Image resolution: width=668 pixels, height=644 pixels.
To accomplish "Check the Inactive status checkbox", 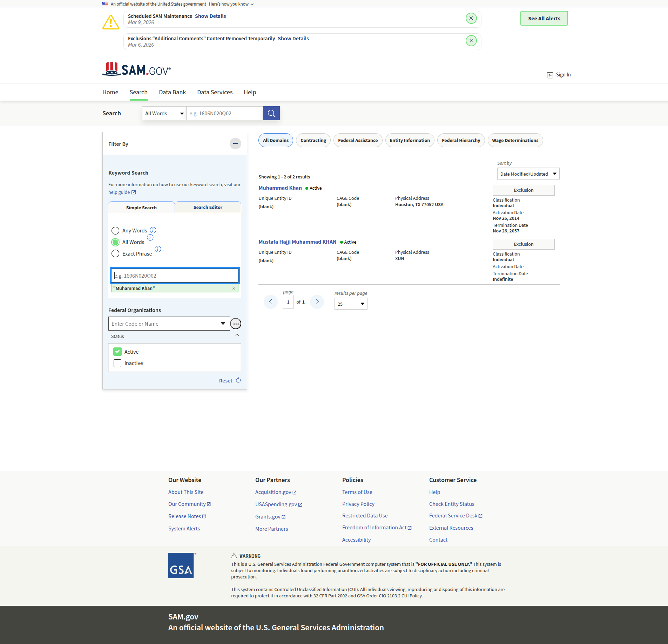I will pos(117,363).
